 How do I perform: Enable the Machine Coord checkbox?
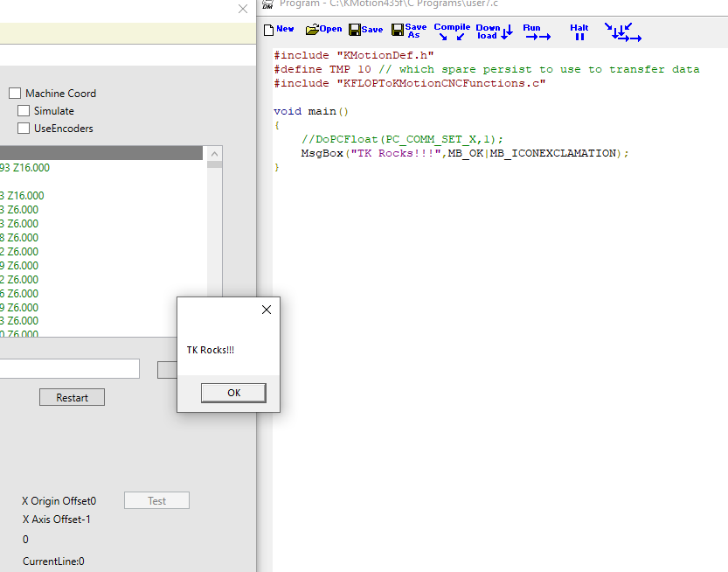click(x=15, y=94)
